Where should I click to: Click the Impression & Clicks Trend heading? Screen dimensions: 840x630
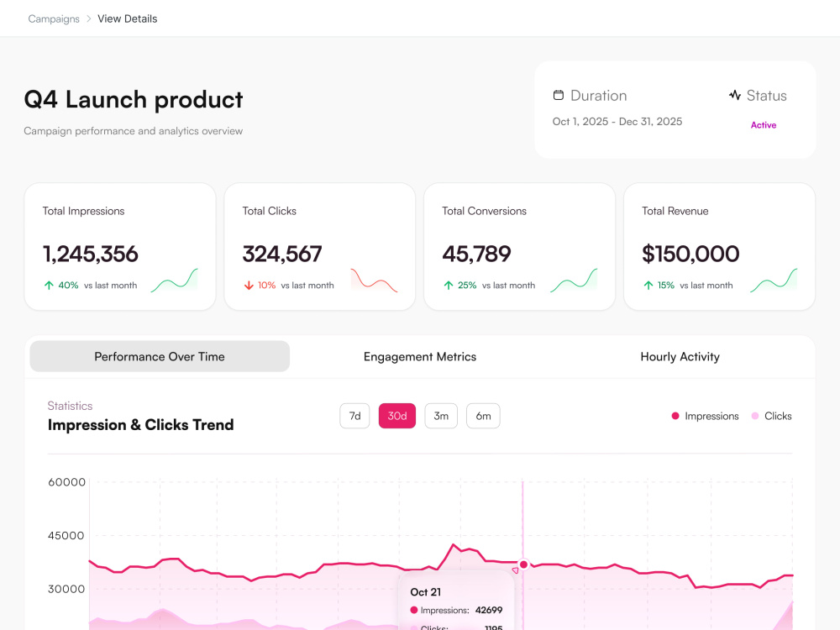point(141,425)
